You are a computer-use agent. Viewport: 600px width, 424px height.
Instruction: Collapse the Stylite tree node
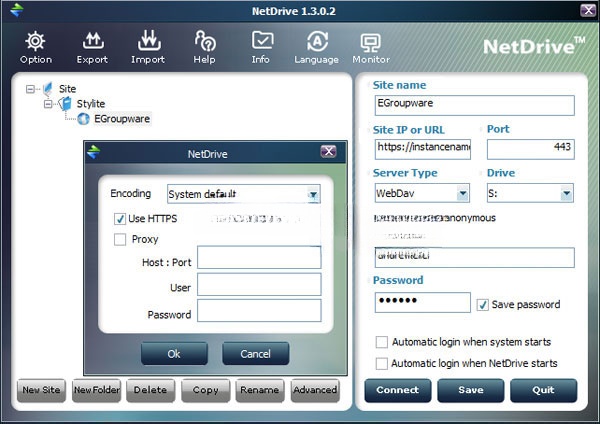[x=48, y=104]
